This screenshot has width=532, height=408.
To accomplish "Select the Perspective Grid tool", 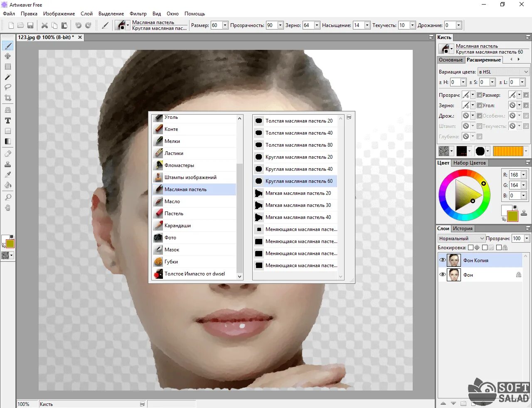I will (x=8, y=110).
